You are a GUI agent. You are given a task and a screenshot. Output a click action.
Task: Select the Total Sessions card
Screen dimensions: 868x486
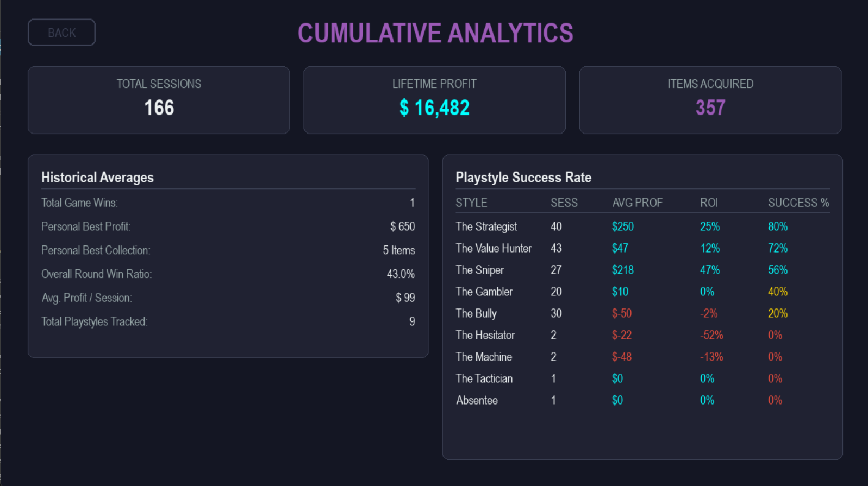pyautogui.click(x=159, y=100)
